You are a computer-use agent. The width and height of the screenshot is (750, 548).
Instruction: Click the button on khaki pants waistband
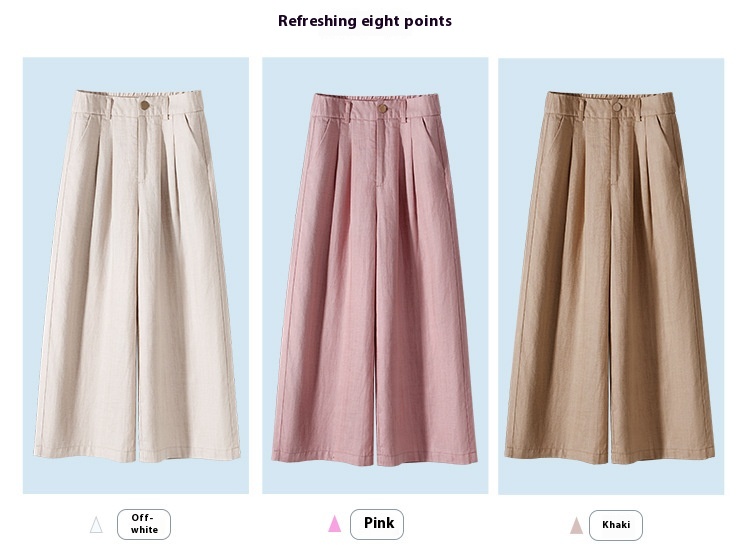pyautogui.click(x=617, y=107)
